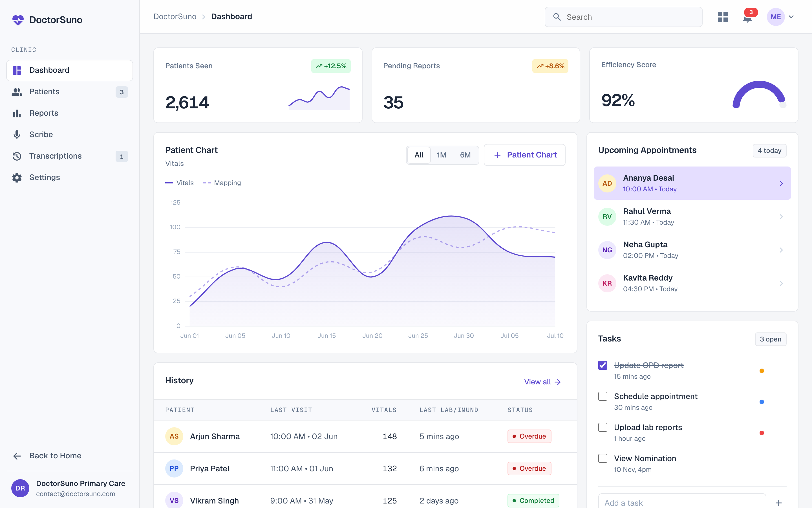
Task: Open the View all history link
Action: pos(542,382)
